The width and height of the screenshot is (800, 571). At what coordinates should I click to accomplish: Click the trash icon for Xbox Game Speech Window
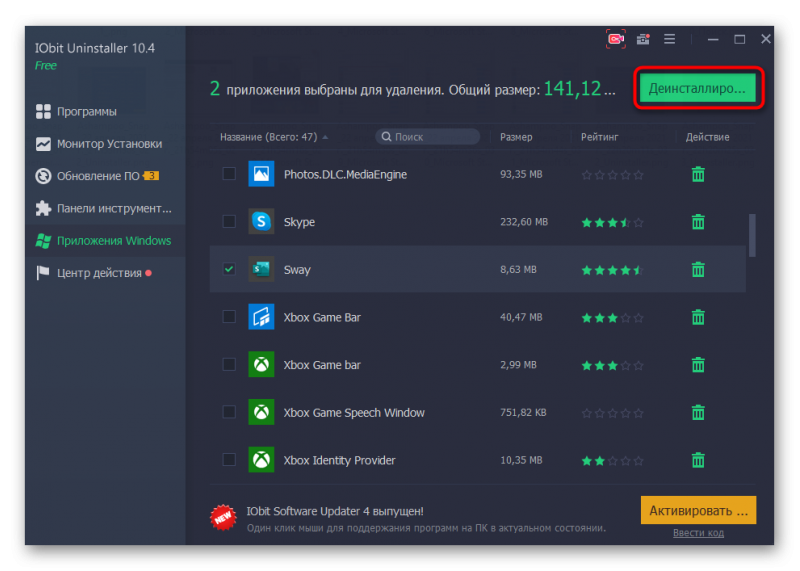[698, 412]
